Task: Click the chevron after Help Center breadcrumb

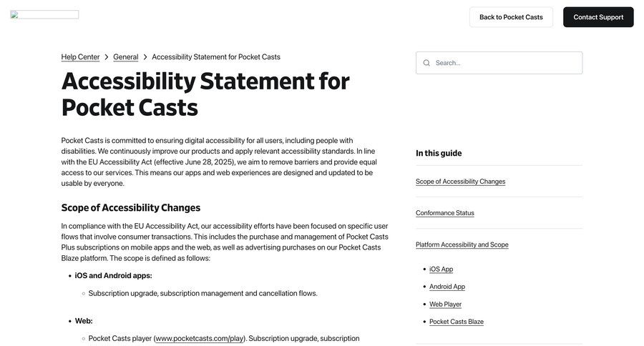Action: [x=107, y=57]
